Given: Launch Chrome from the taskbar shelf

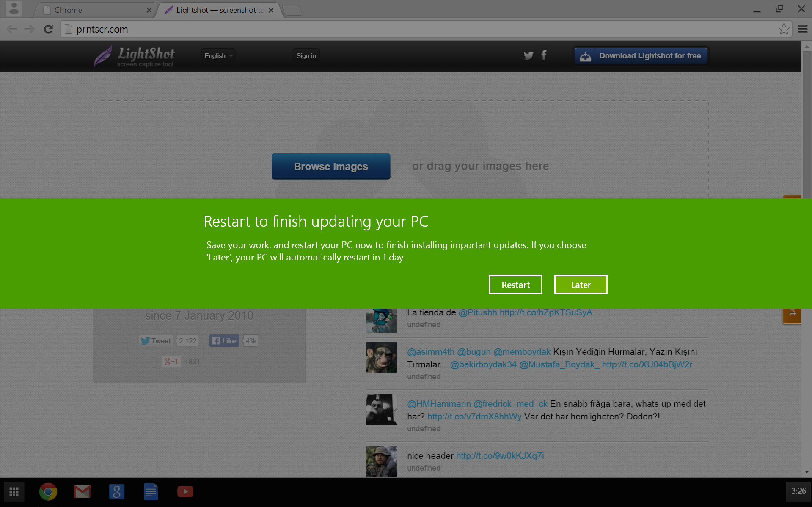Looking at the screenshot, I should [48, 492].
